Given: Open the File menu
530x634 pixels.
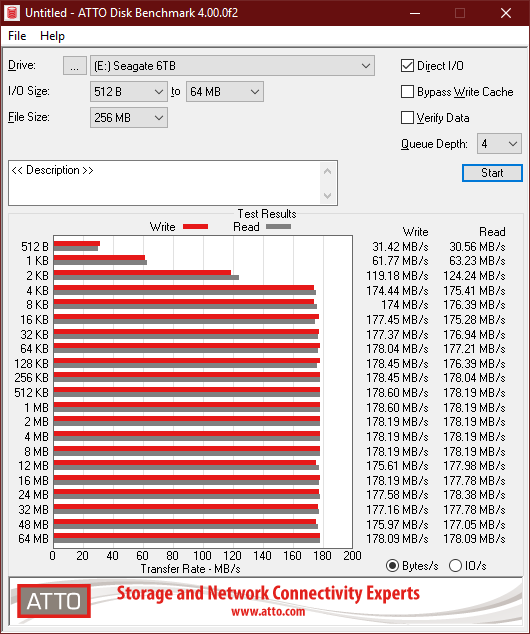Looking at the screenshot, I should 17,36.
